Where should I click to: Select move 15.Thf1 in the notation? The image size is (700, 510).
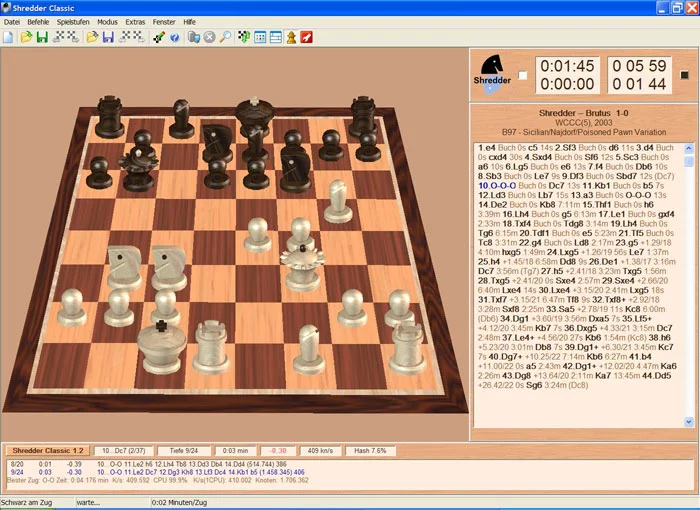[597, 205]
